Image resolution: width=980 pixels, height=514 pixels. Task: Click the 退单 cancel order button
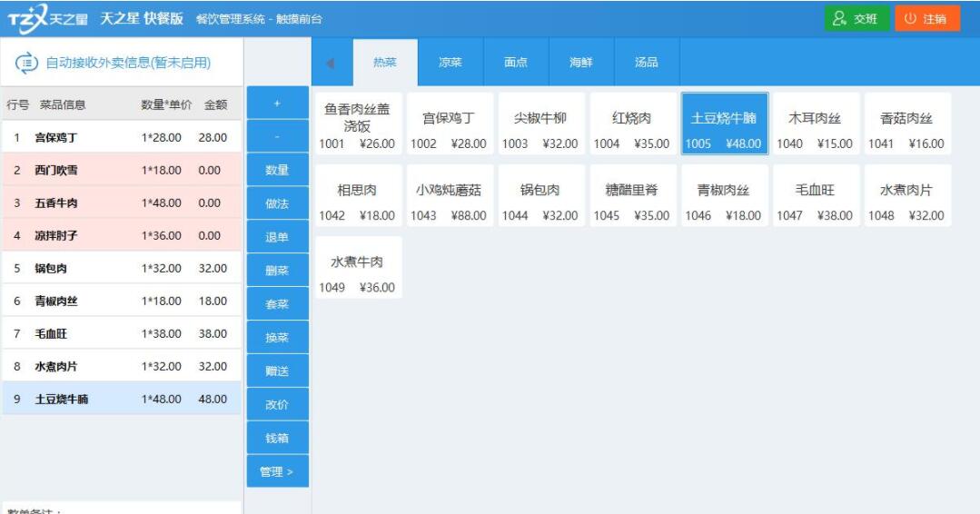(x=278, y=237)
